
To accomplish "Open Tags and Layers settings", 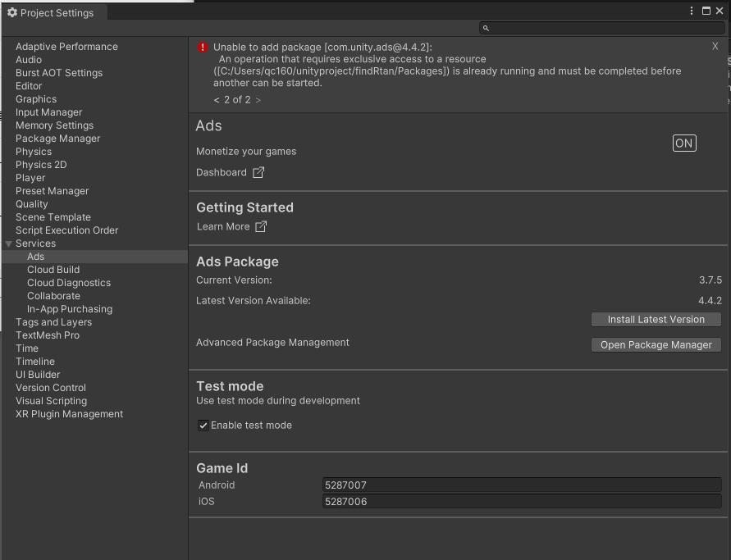I will pyautogui.click(x=53, y=322).
